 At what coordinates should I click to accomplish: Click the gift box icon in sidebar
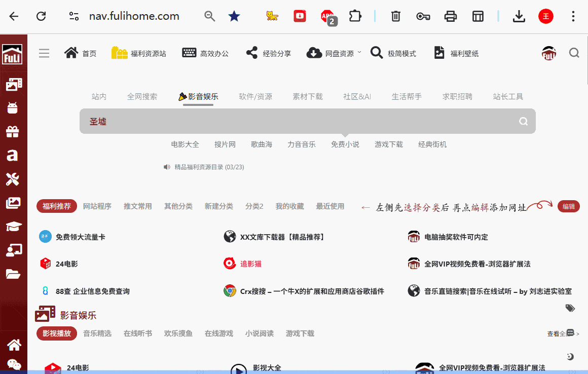tap(14, 131)
